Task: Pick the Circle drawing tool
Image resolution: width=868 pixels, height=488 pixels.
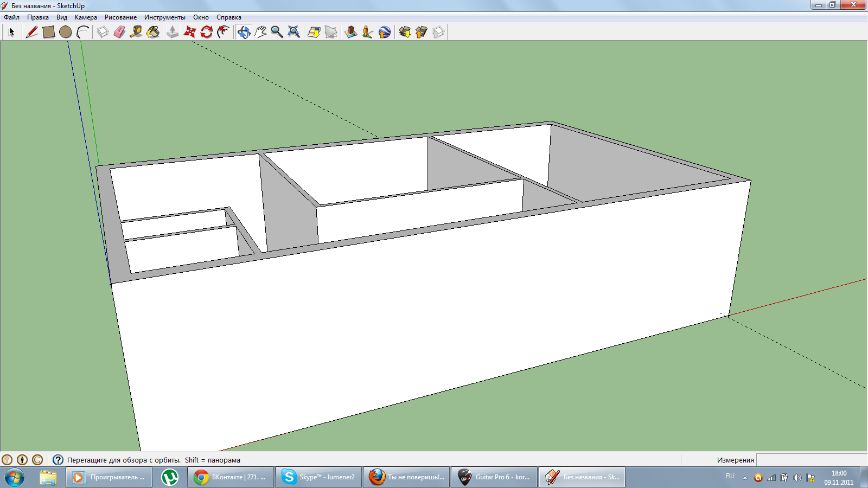Action: (66, 32)
